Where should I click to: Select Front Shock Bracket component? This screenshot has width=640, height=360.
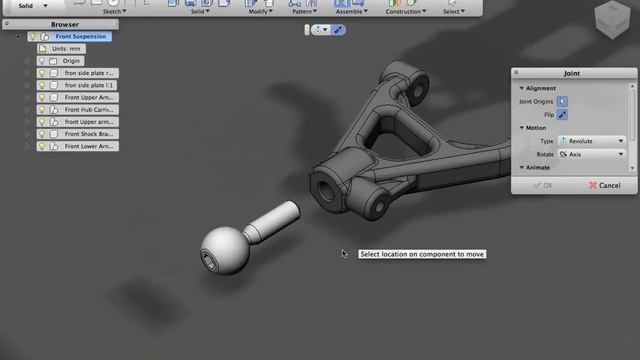point(89,134)
